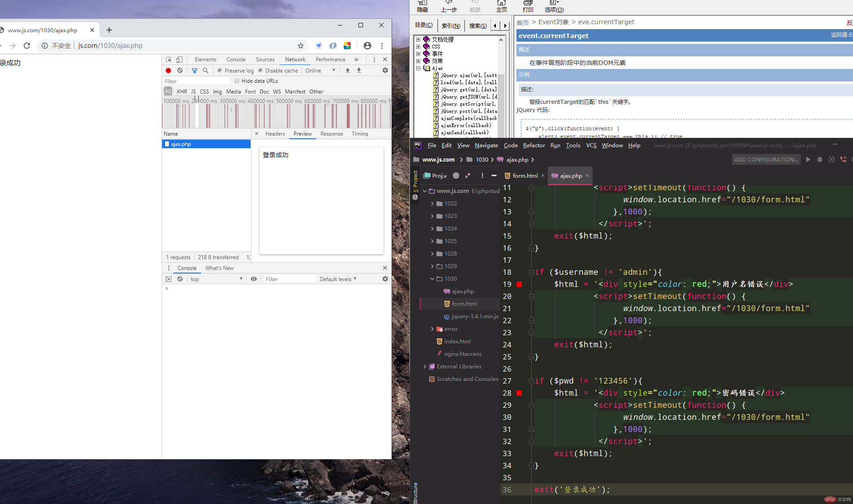
Task: Switch to the Elements tab in DevTools
Action: click(205, 60)
